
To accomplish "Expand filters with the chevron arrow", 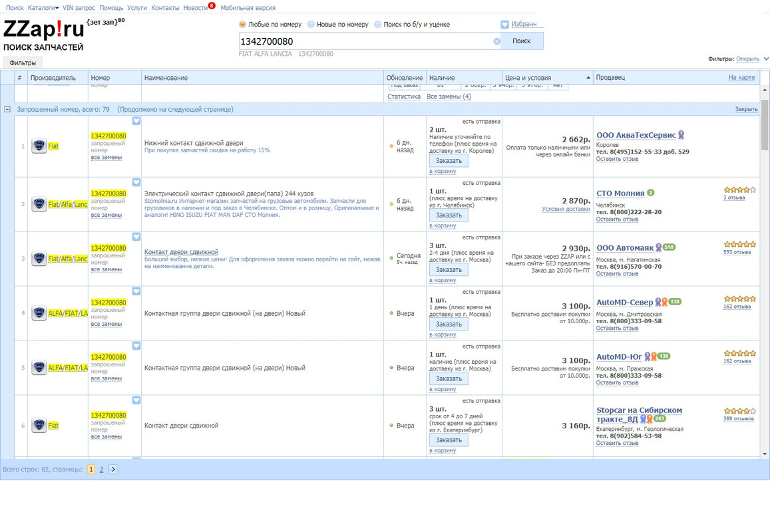I will (766, 59).
